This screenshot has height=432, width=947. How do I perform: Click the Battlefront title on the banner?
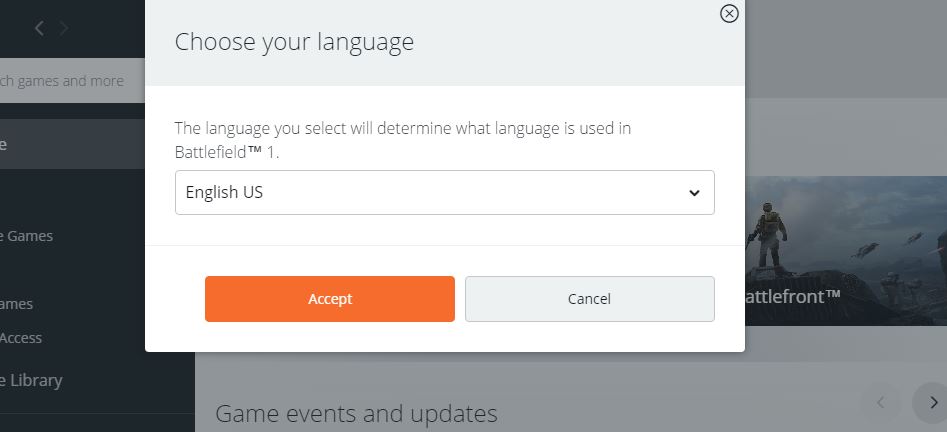[x=792, y=296]
